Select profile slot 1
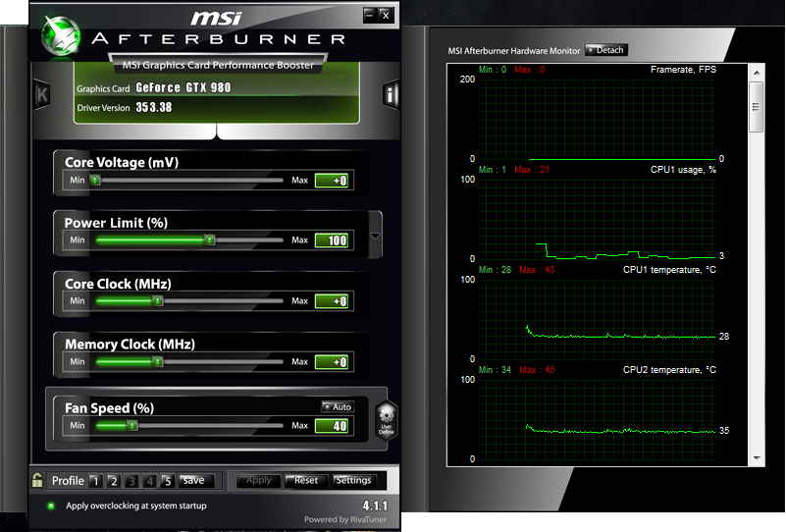Screen dimensions: 786x532 (95, 481)
